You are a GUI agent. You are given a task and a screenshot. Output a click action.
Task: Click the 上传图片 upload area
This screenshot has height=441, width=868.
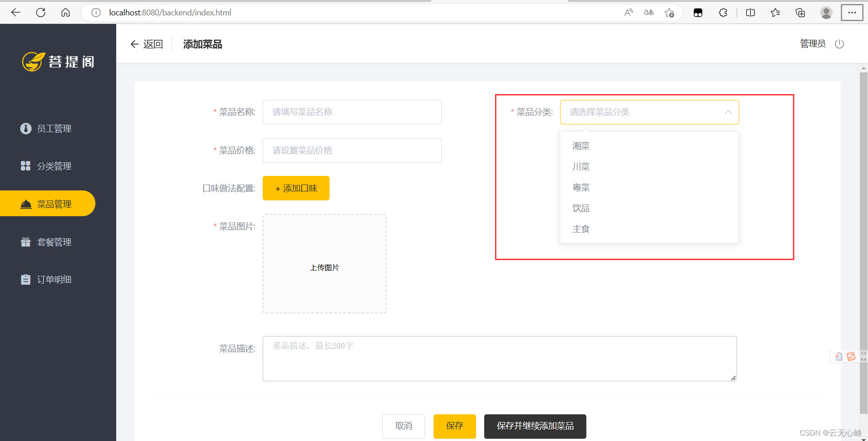pos(325,264)
